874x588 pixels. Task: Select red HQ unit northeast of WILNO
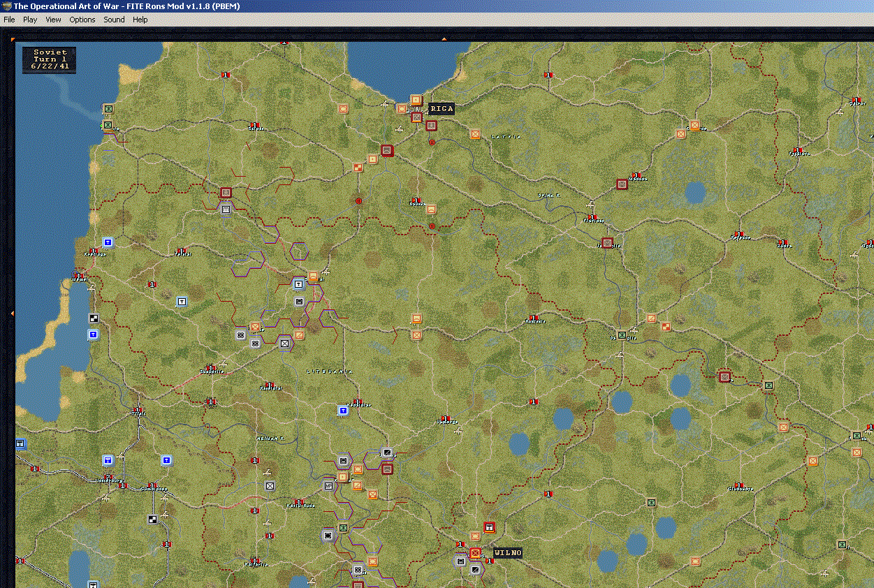[x=490, y=527]
